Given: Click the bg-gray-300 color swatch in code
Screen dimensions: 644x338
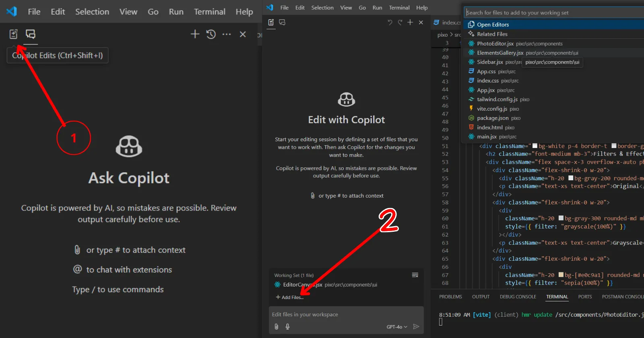Looking at the screenshot, I should pyautogui.click(x=561, y=218).
